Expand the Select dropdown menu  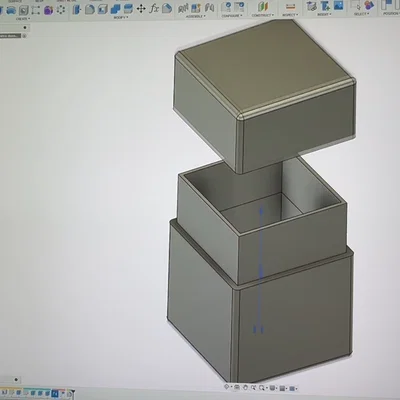361,14
